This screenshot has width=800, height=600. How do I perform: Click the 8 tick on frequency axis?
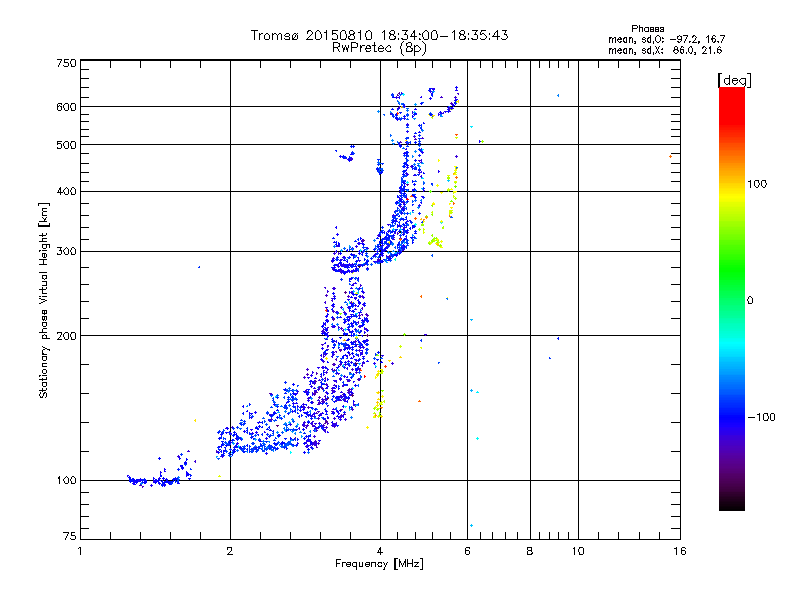click(530, 551)
